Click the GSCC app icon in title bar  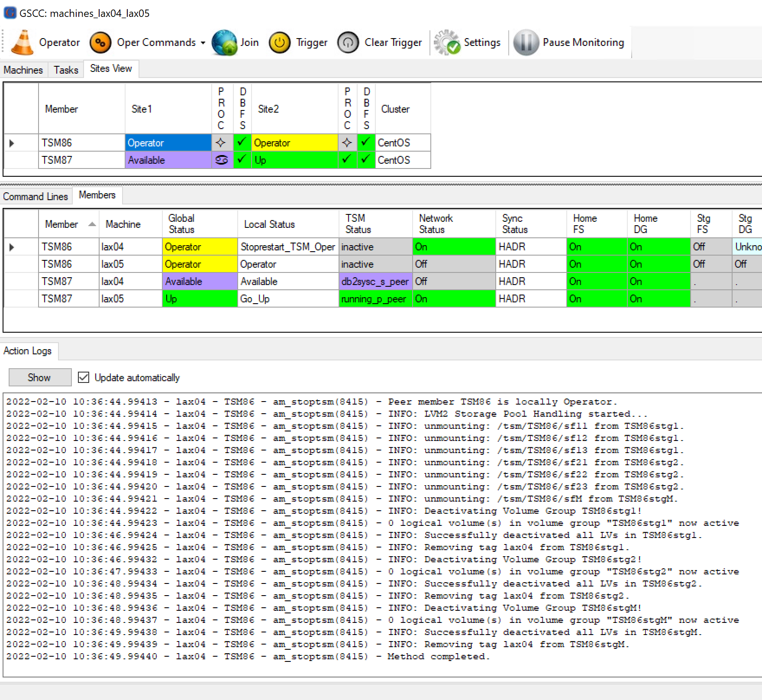tap(10, 13)
